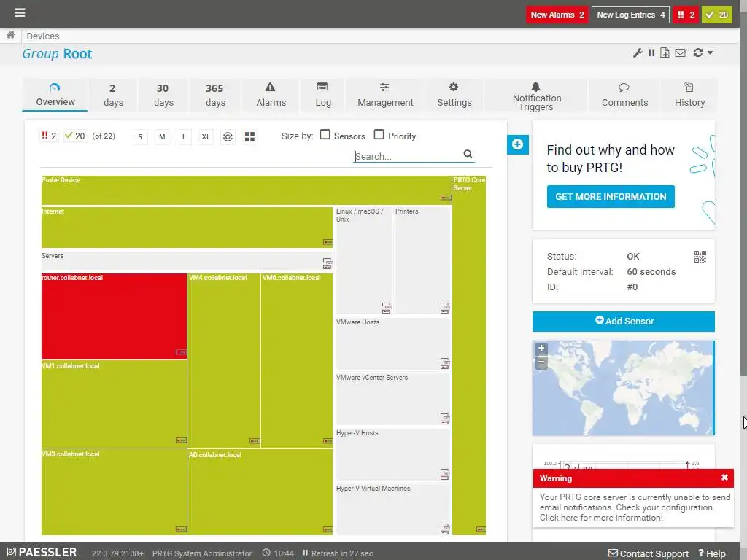Screen dimensions: 747x560
Task: Open Contact Support link
Action: coord(649,553)
